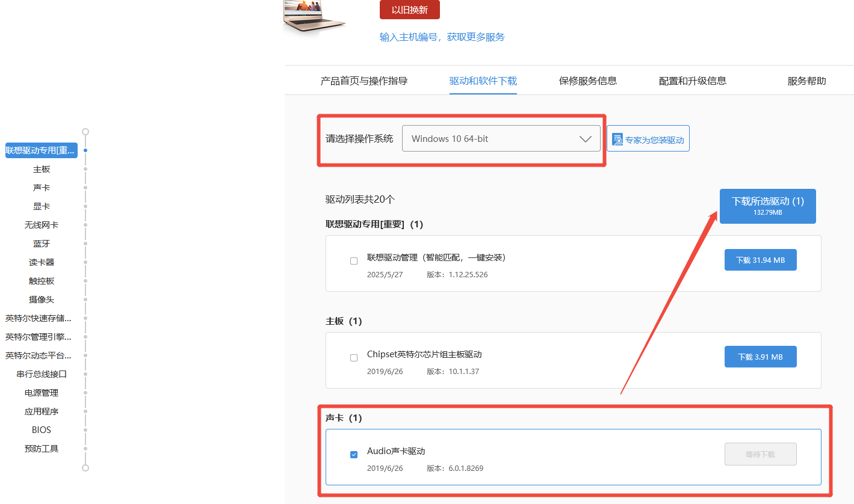Go to 应用程序 sidebar item
Screen dimensions: 854x504
pos(42,411)
